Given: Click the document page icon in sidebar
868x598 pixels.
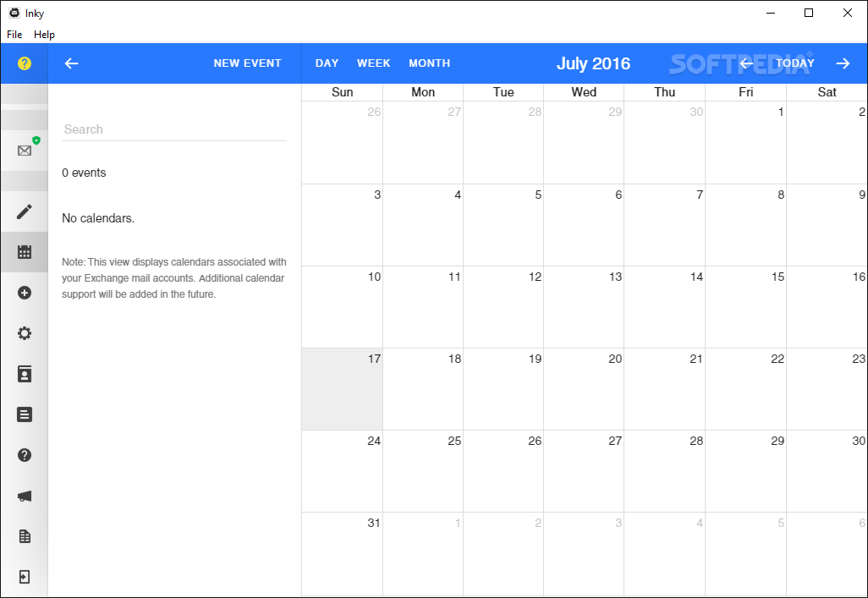Looking at the screenshot, I should pyautogui.click(x=25, y=536).
